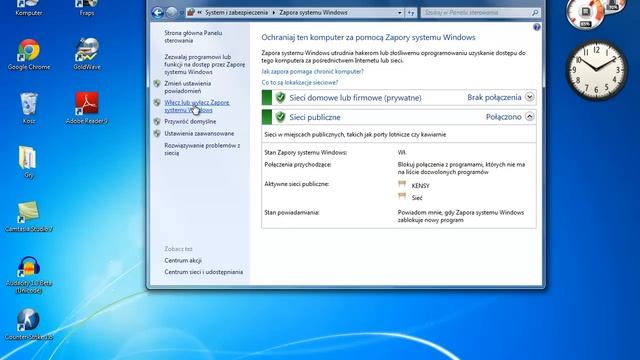The height and width of the screenshot is (360, 640).
Task: Click the Zobacz też heading
Action: 178,249
